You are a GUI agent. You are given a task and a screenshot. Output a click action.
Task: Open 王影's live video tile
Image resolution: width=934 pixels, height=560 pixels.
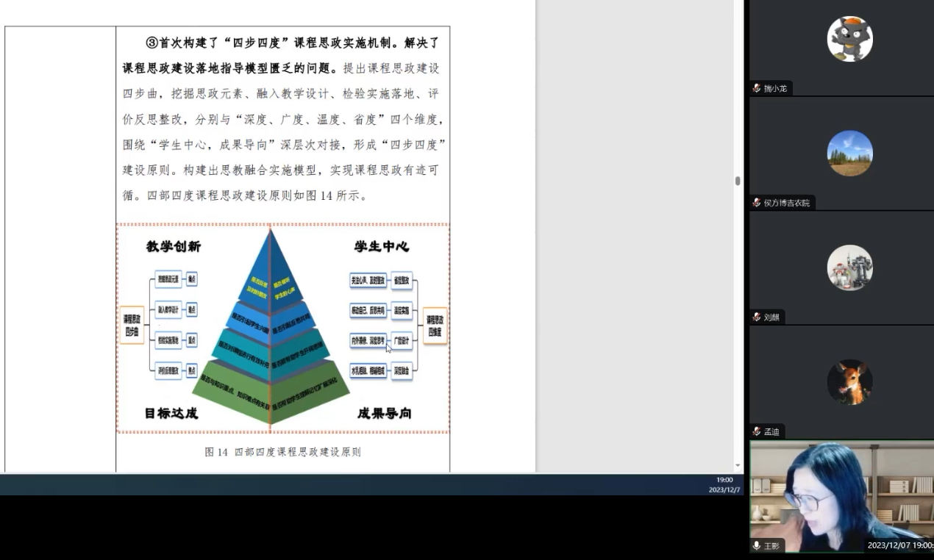click(841, 496)
